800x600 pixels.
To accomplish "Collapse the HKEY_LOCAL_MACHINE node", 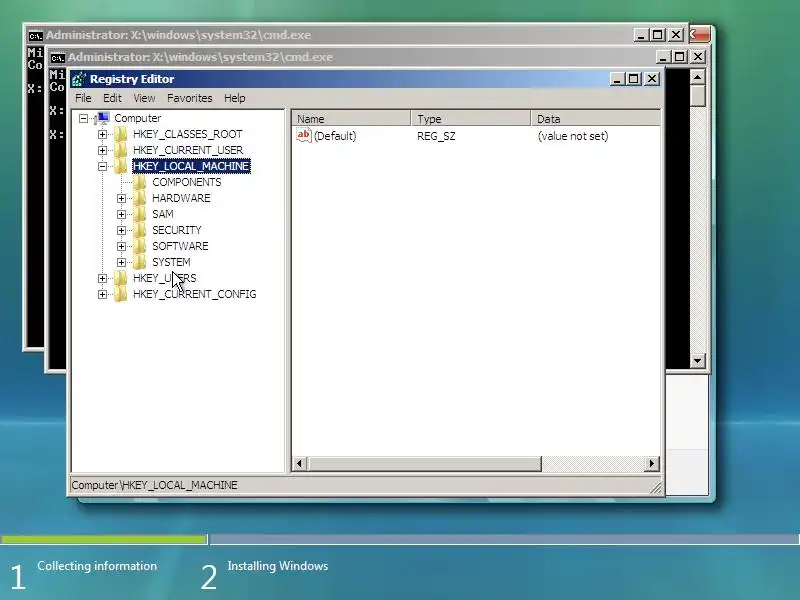I will 102,166.
